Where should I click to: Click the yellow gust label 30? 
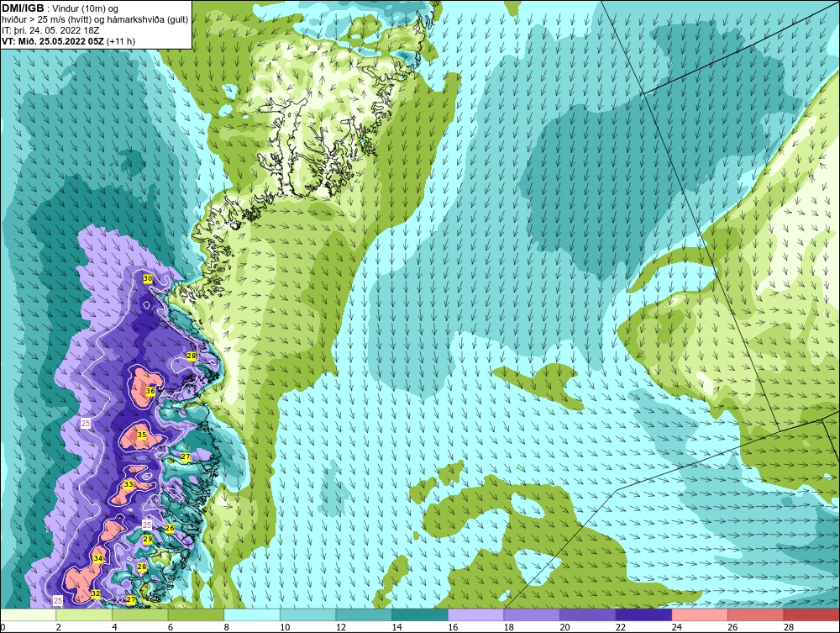[147, 279]
